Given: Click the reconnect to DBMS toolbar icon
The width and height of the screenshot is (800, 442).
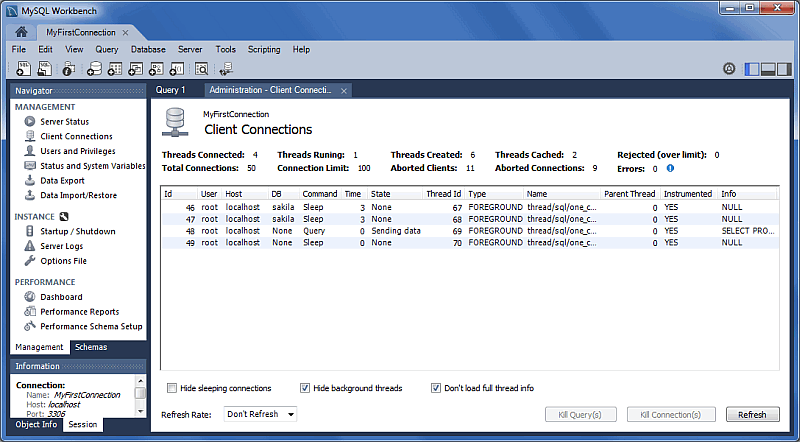Looking at the screenshot, I should pyautogui.click(x=227, y=69).
